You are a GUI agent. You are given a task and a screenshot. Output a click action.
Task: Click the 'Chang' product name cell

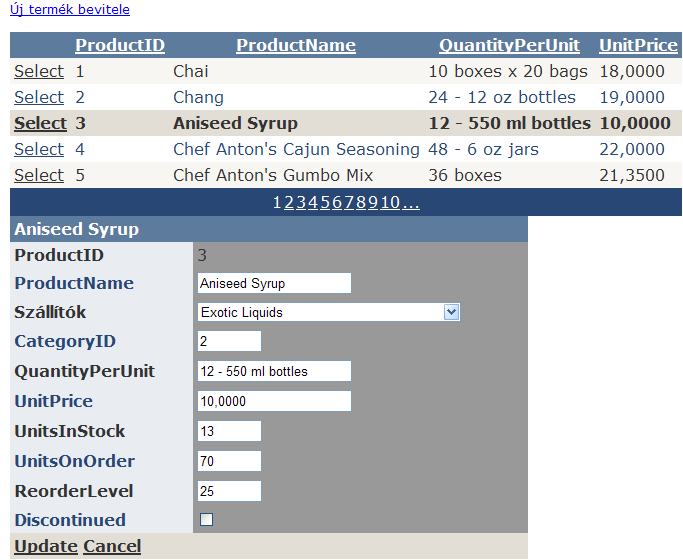coord(198,98)
